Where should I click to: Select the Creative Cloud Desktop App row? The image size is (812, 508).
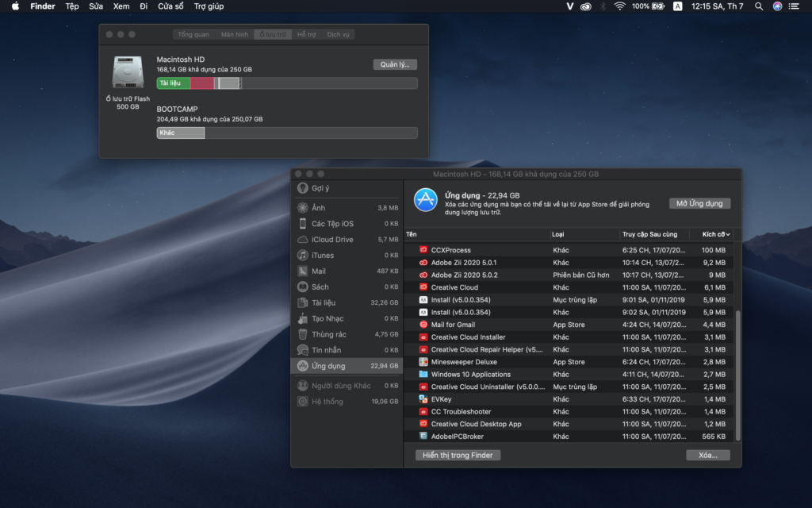(x=569, y=424)
